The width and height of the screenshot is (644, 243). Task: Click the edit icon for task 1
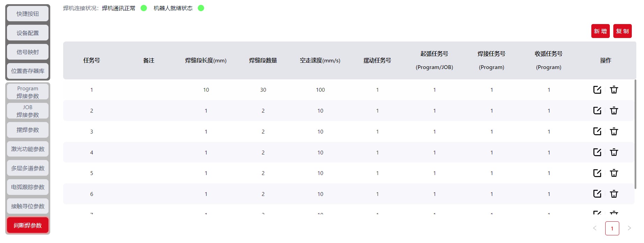pyautogui.click(x=597, y=90)
